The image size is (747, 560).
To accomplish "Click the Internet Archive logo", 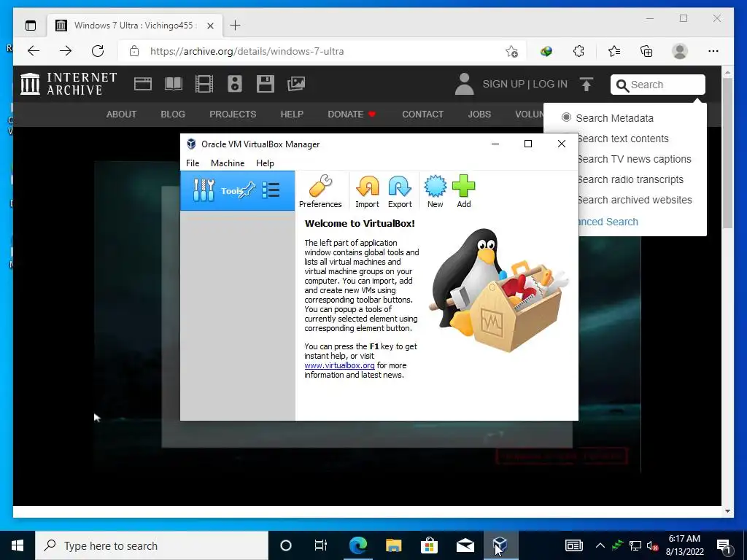I will click(x=69, y=84).
